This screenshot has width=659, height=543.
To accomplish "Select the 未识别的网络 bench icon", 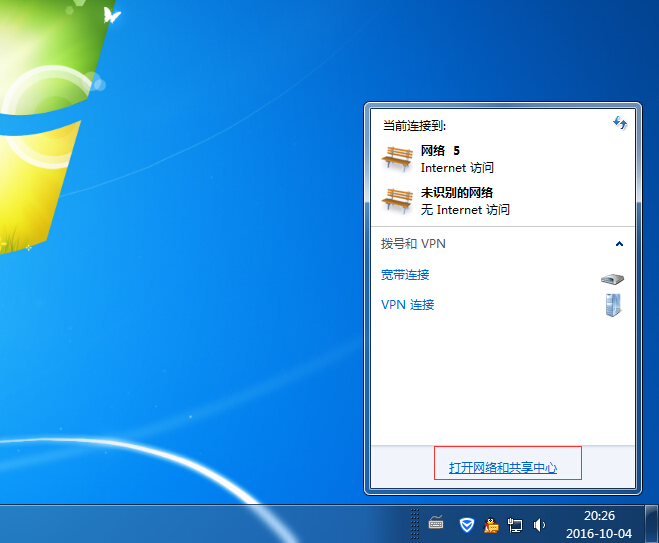I will point(397,201).
